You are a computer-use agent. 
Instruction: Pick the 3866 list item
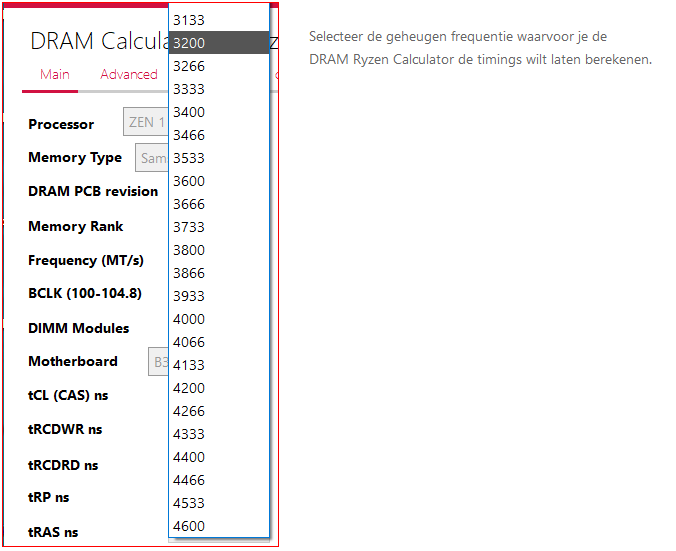pos(219,273)
